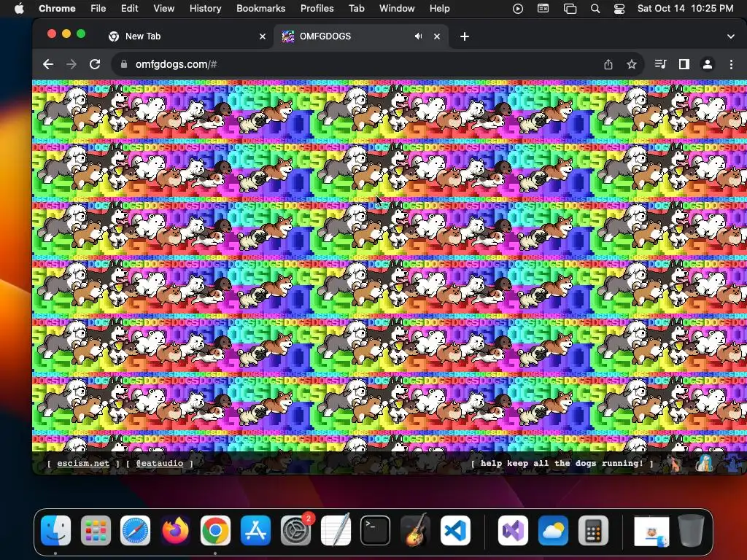Open the View menu
This screenshot has height=560, width=747.
(164, 8)
